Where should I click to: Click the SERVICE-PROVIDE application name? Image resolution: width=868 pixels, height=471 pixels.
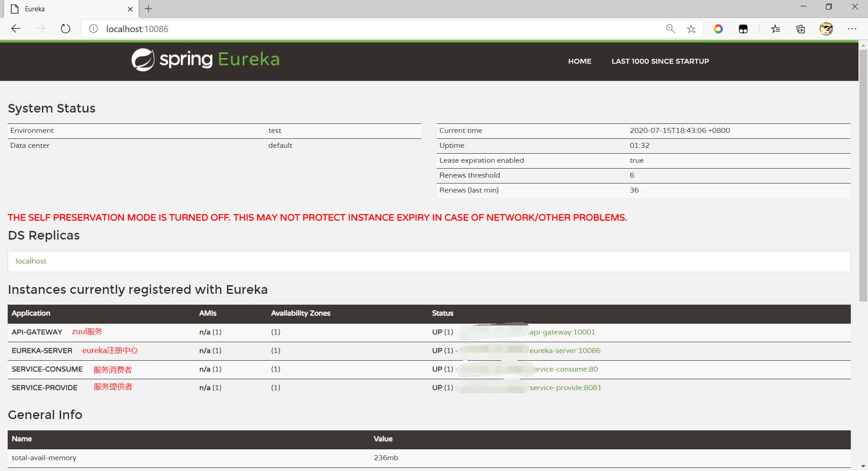pyautogui.click(x=44, y=388)
